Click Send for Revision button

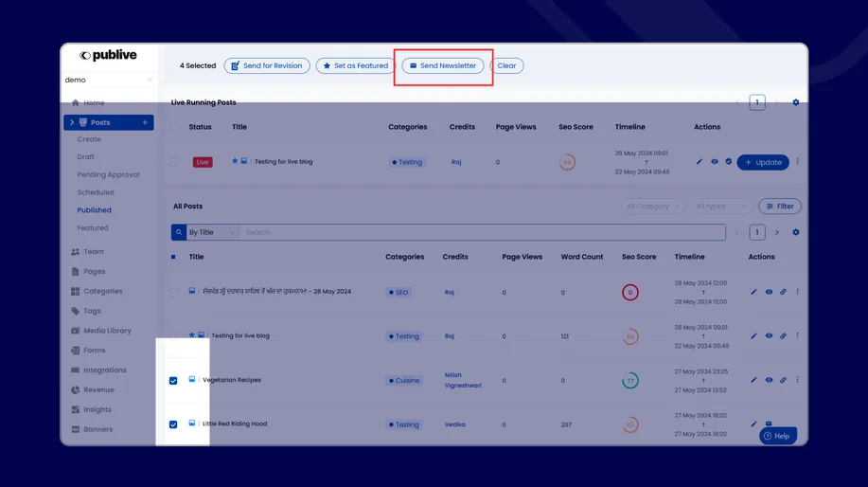pos(266,66)
